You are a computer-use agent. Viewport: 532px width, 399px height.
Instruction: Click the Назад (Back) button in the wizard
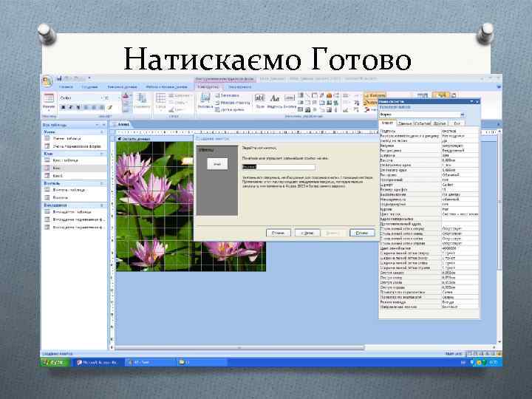[x=307, y=233]
